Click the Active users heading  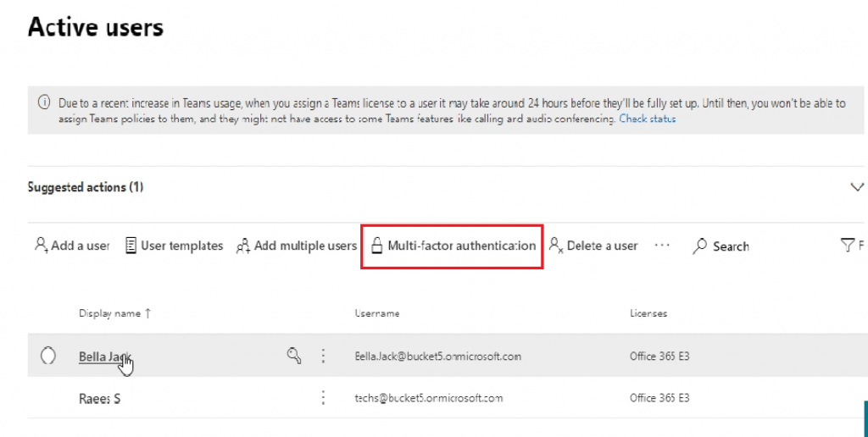click(x=96, y=26)
